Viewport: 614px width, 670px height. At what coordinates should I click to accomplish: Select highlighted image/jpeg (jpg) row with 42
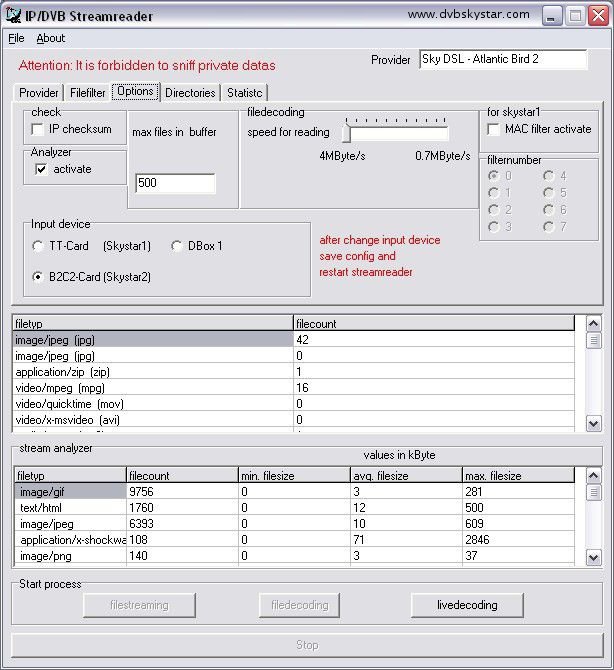294,340
